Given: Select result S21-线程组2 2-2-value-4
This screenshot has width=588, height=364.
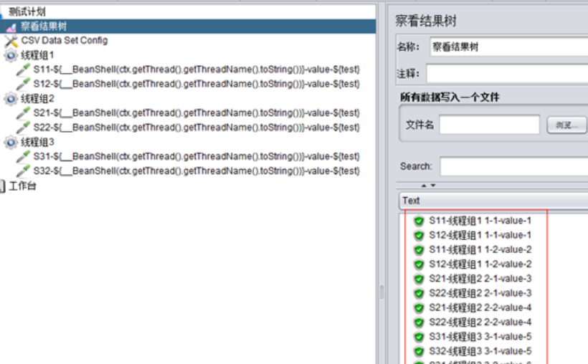Looking at the screenshot, I should [x=480, y=308].
